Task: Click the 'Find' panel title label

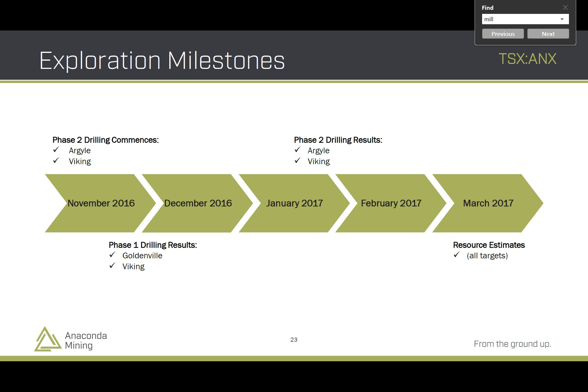Action: click(x=488, y=8)
